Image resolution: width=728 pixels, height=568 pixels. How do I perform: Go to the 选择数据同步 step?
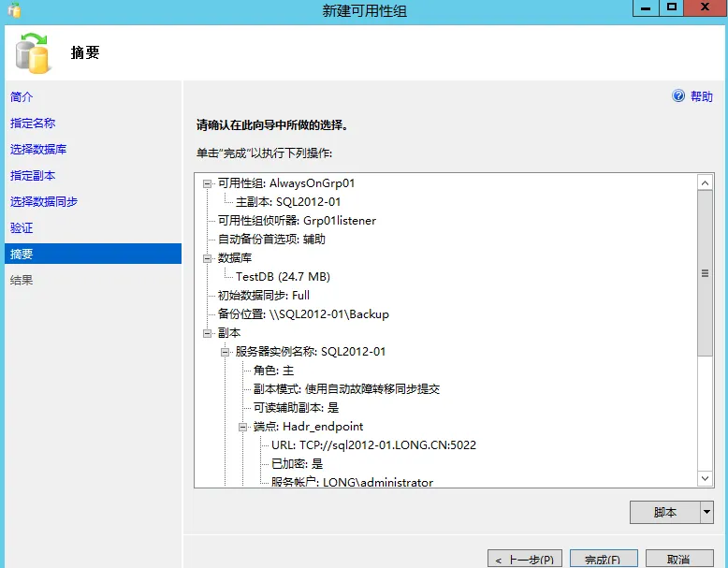pos(44,201)
